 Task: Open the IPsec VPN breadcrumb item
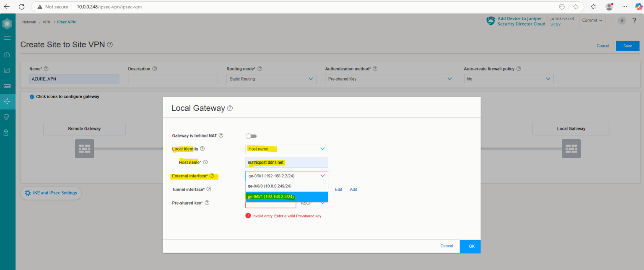[x=66, y=22]
